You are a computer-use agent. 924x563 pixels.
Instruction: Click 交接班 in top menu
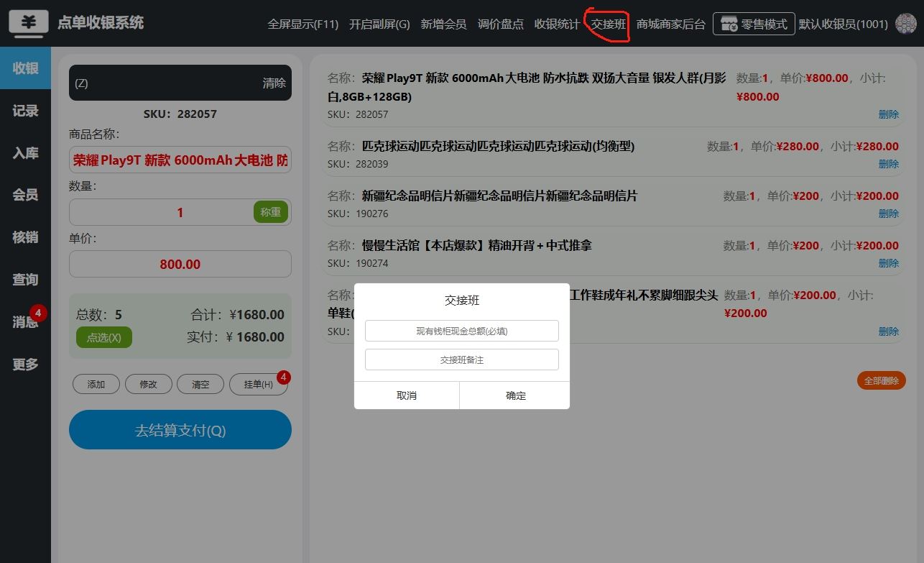(608, 24)
